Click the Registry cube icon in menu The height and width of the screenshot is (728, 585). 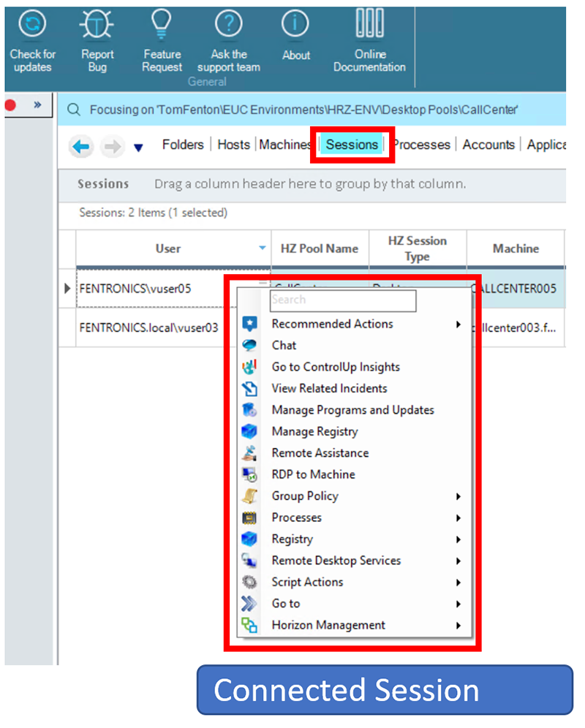click(x=249, y=539)
